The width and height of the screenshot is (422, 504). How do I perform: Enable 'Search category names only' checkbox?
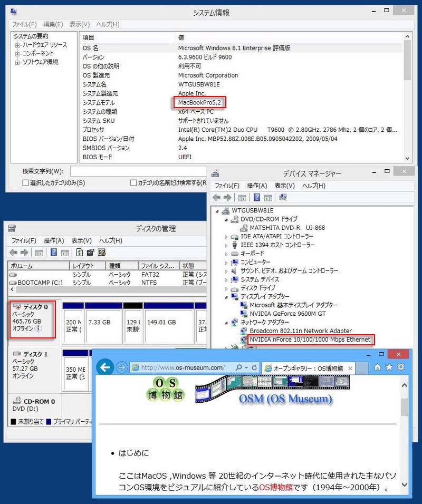coord(133,182)
